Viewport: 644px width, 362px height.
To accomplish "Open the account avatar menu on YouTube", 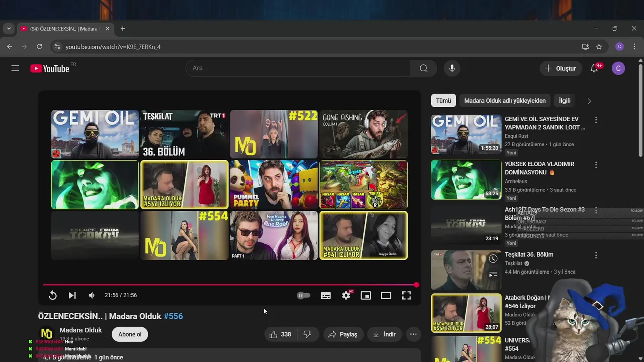I will coord(618,68).
